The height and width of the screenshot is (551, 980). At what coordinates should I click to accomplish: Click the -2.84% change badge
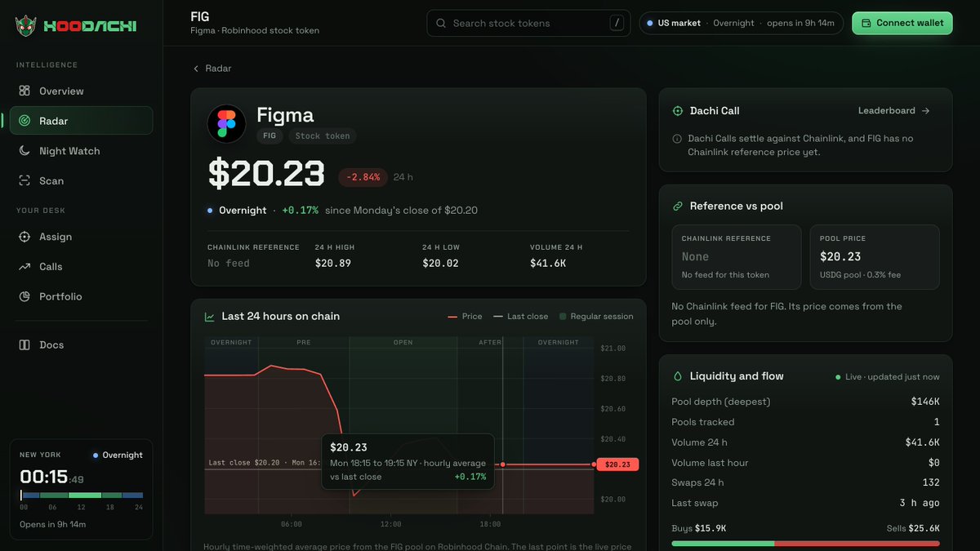coord(363,177)
